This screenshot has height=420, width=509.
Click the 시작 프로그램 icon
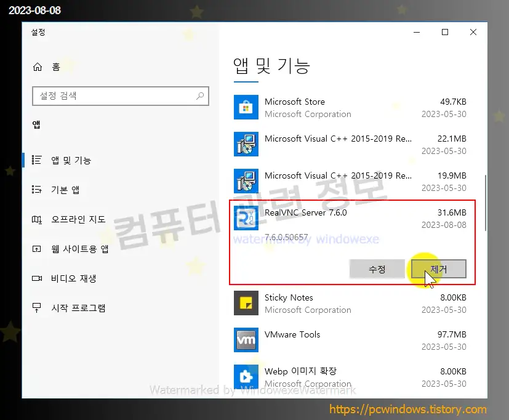click(36, 308)
